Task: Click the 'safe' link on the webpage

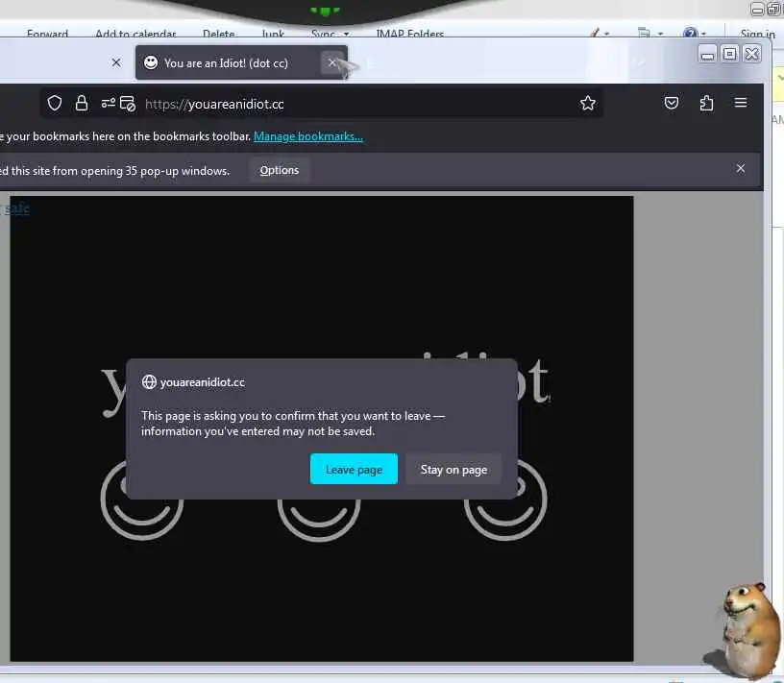Action: [x=17, y=208]
